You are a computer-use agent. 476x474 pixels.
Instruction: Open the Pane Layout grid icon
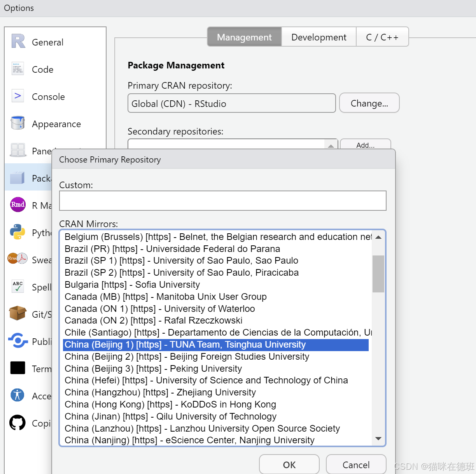tap(18, 150)
